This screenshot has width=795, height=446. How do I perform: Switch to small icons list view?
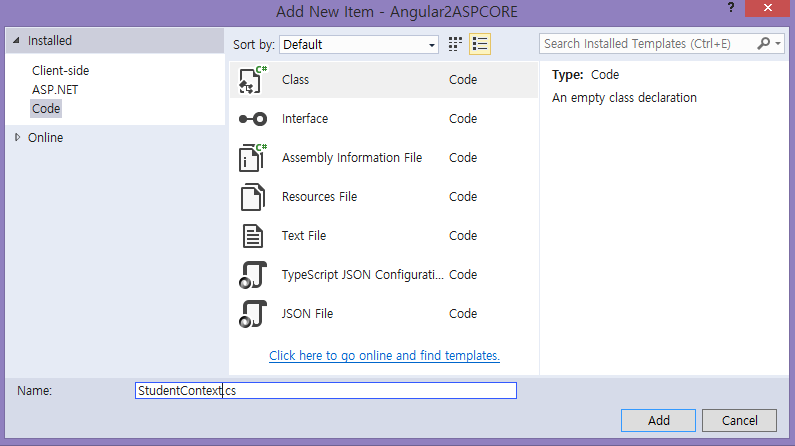tap(480, 44)
